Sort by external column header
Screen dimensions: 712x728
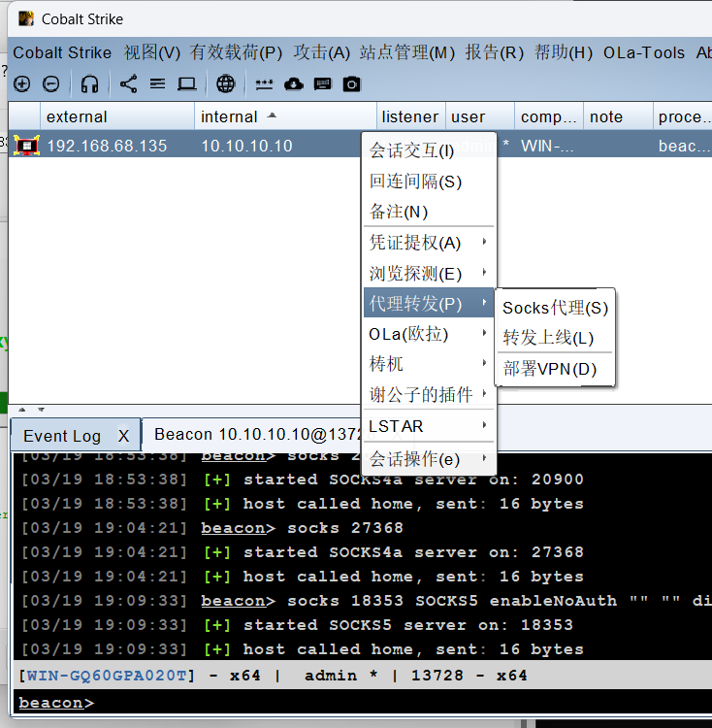117,116
